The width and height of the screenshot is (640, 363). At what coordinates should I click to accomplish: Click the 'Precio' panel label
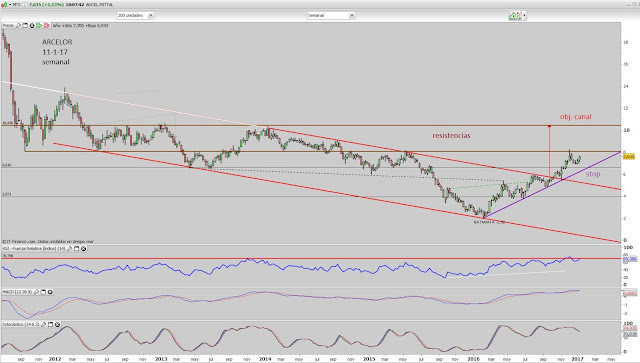(x=8, y=26)
